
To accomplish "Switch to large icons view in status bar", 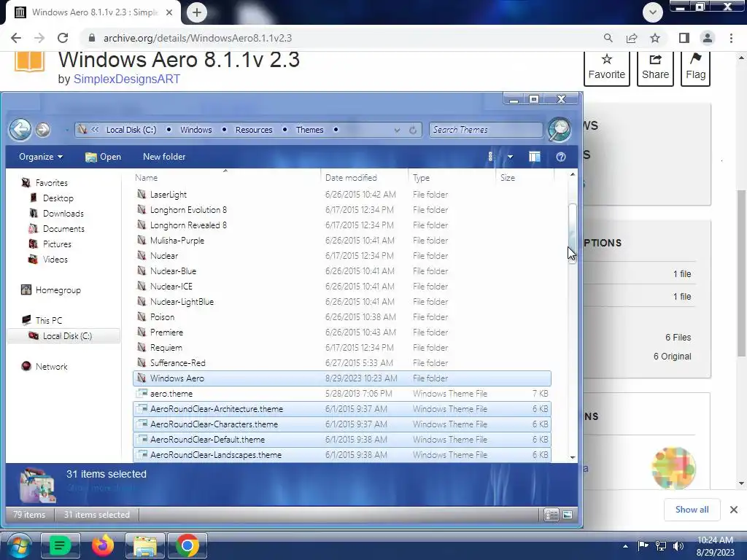I will point(568,515).
